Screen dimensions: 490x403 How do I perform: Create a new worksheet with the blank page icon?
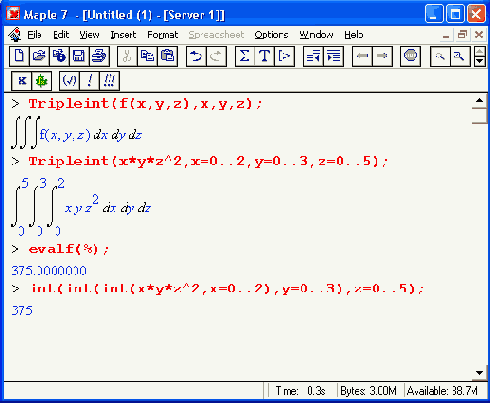click(x=19, y=56)
